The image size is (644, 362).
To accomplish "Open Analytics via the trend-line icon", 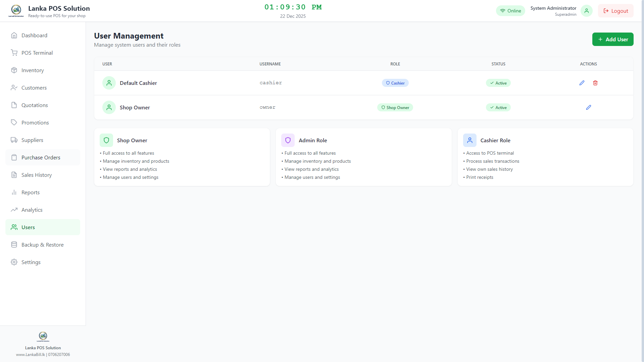I will (14, 210).
